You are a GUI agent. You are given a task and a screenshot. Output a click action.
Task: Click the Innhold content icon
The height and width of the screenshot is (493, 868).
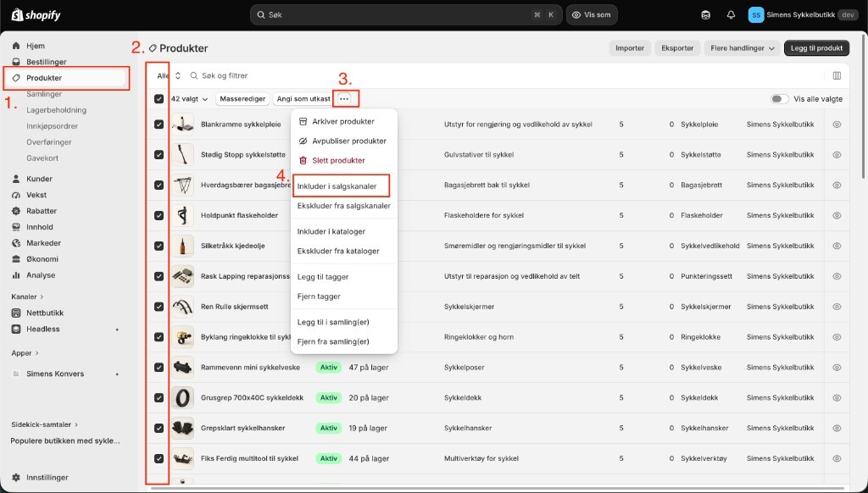(x=16, y=227)
